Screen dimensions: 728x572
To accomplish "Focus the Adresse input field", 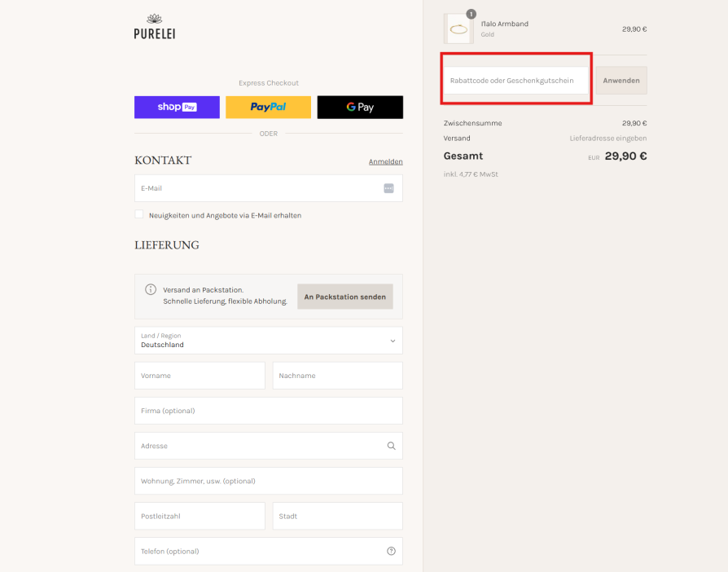I will tap(269, 446).
